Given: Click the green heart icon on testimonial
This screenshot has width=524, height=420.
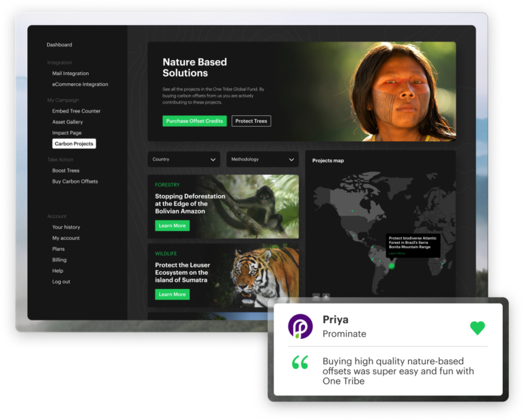Looking at the screenshot, I should pyautogui.click(x=478, y=328).
